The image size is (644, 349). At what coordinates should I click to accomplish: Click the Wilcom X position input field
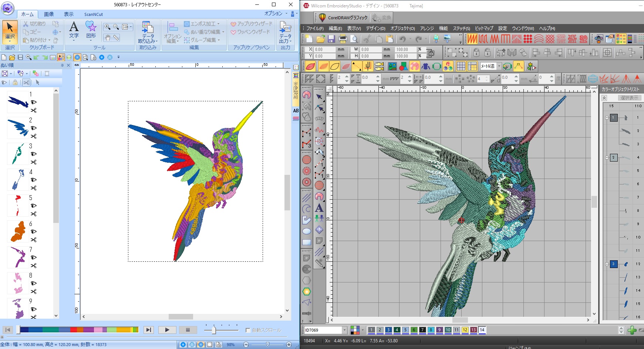coord(324,49)
